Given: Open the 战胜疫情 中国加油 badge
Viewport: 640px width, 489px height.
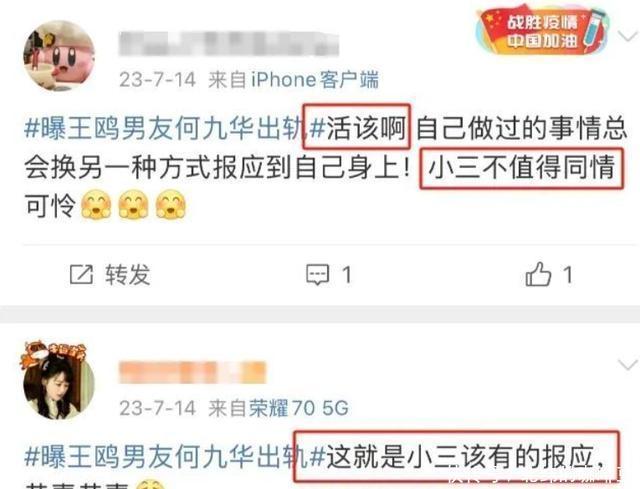Looking at the screenshot, I should 543,31.
